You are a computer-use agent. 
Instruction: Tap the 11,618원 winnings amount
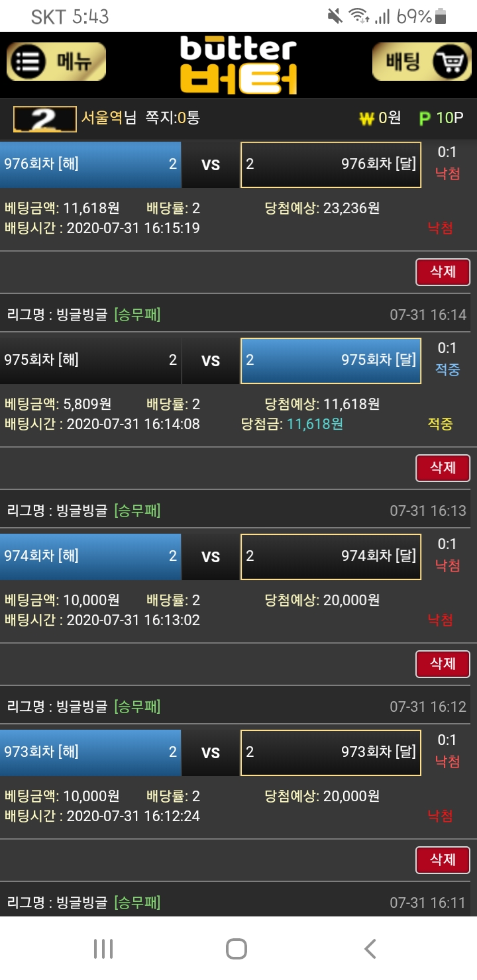pyautogui.click(x=315, y=424)
